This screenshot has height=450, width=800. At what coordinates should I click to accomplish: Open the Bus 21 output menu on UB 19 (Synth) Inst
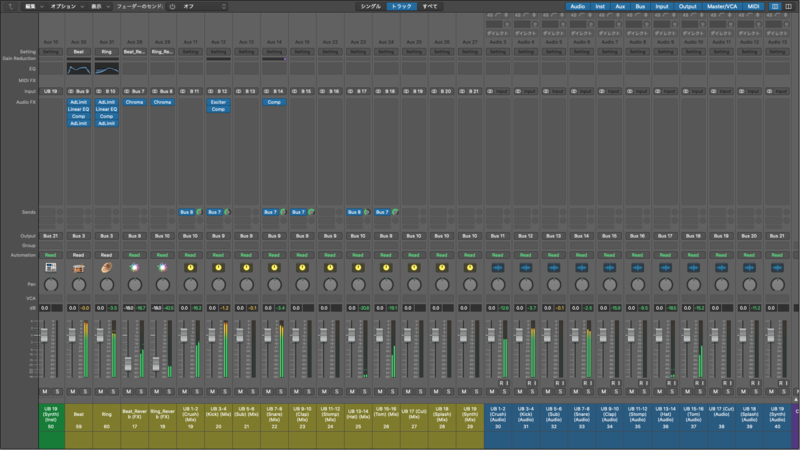coord(51,236)
